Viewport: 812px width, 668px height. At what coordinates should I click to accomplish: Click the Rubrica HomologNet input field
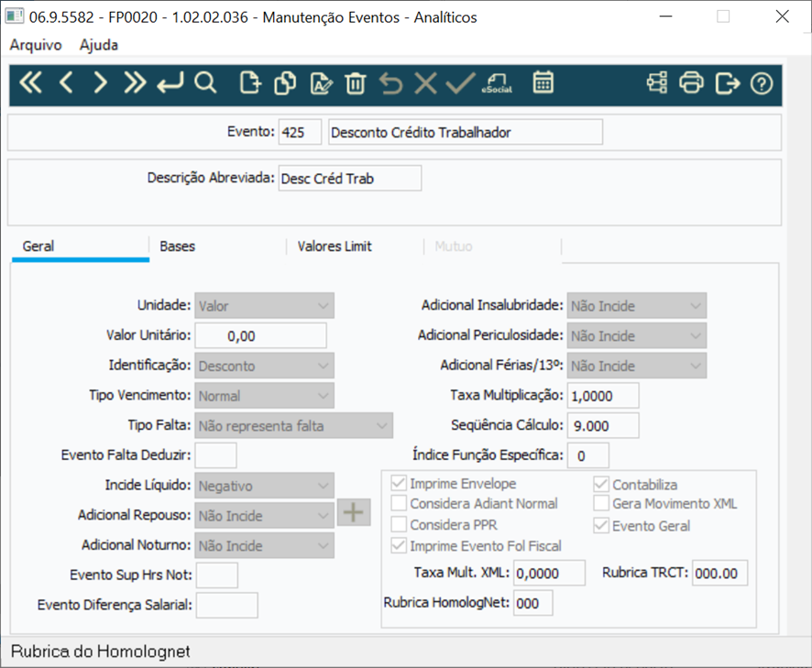(532, 603)
